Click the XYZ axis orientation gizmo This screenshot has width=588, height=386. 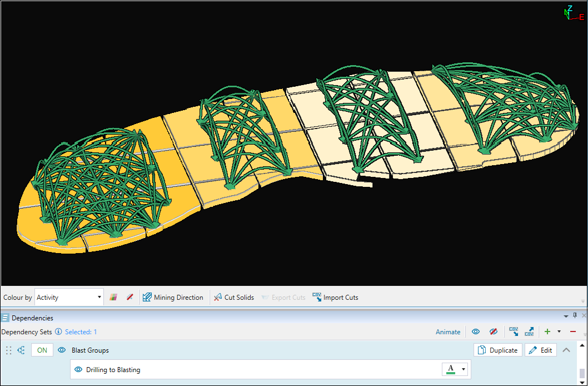click(574, 13)
